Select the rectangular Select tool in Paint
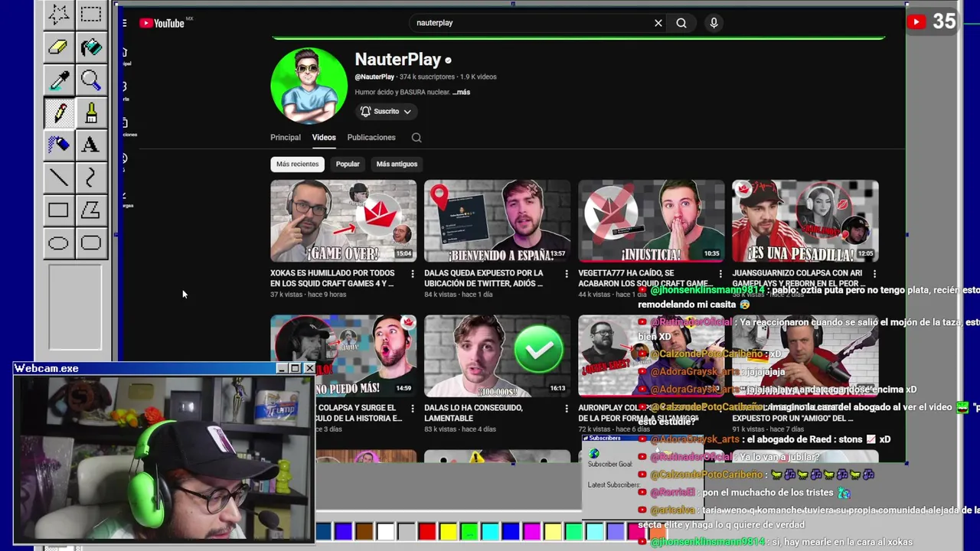 90,15
